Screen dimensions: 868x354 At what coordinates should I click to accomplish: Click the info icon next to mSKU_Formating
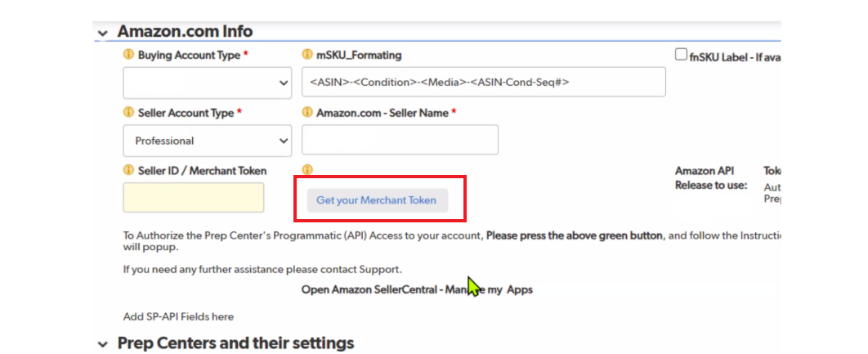click(306, 55)
